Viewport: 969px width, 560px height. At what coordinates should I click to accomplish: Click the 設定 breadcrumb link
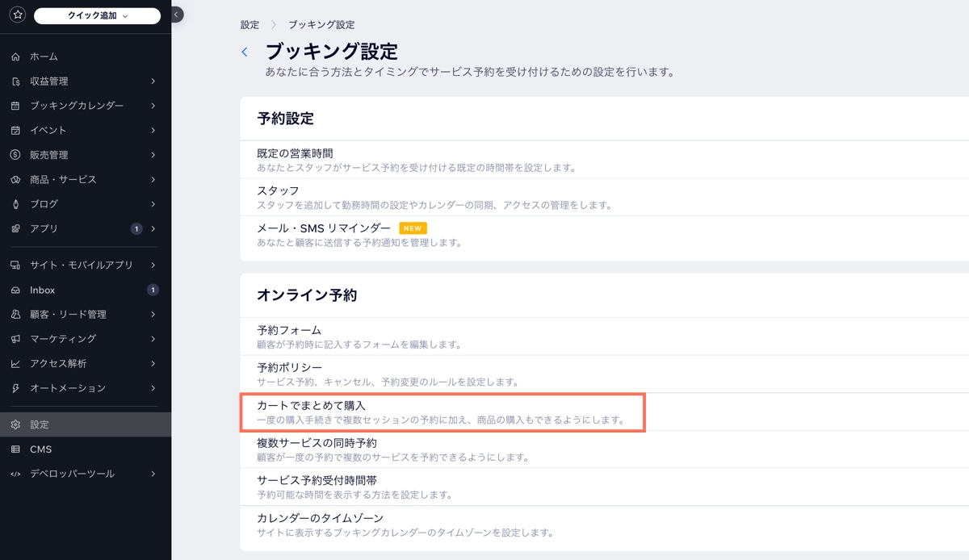tap(250, 25)
